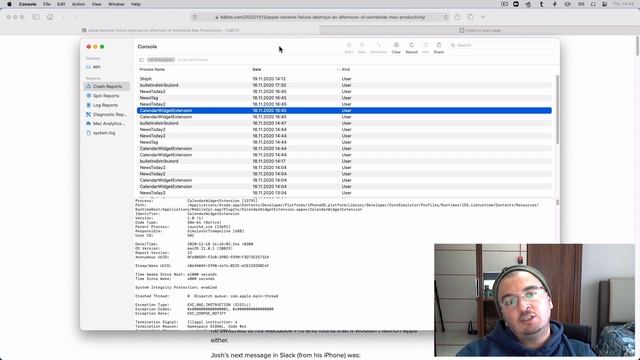Click Safari's new tab plus icon

click(x=483, y=17)
